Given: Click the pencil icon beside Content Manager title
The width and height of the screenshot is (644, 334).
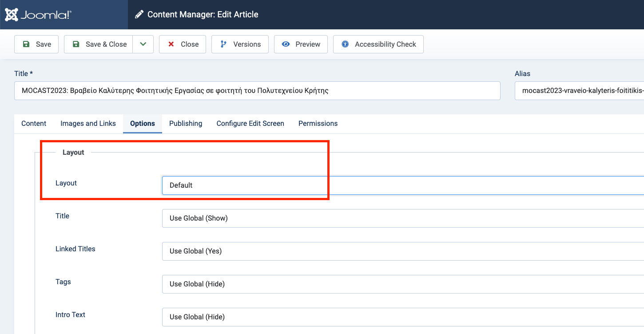Looking at the screenshot, I should click(x=139, y=15).
